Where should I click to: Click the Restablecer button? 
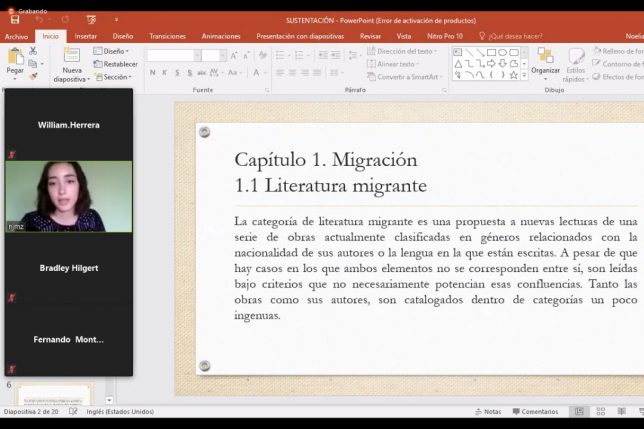click(x=116, y=64)
